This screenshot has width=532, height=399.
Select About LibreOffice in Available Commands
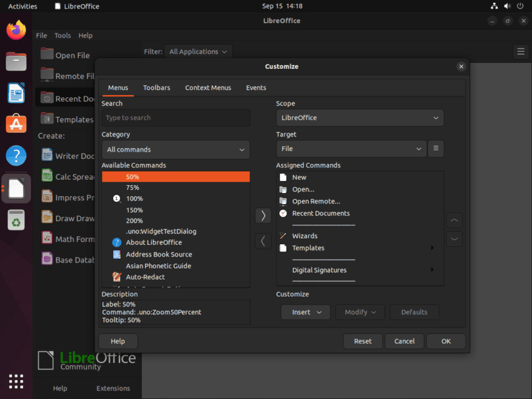pos(154,243)
